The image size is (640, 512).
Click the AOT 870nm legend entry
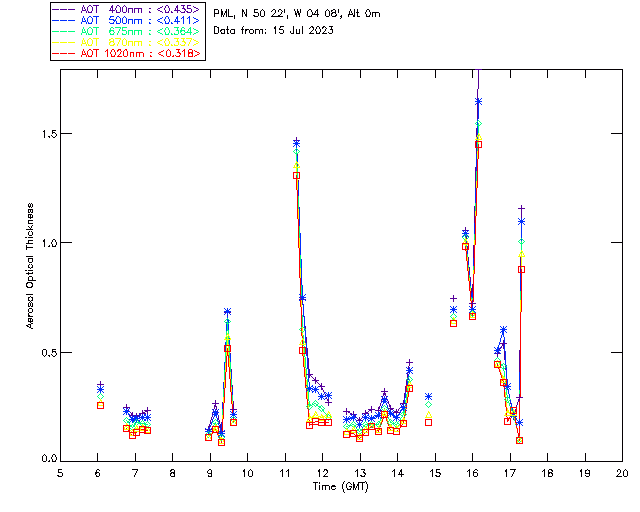tap(127, 42)
